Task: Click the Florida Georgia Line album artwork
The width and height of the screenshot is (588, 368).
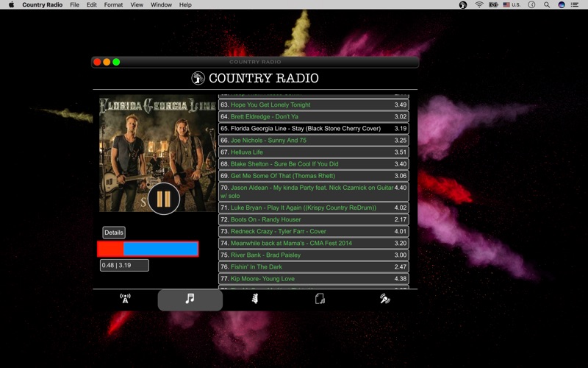Action: (158, 154)
